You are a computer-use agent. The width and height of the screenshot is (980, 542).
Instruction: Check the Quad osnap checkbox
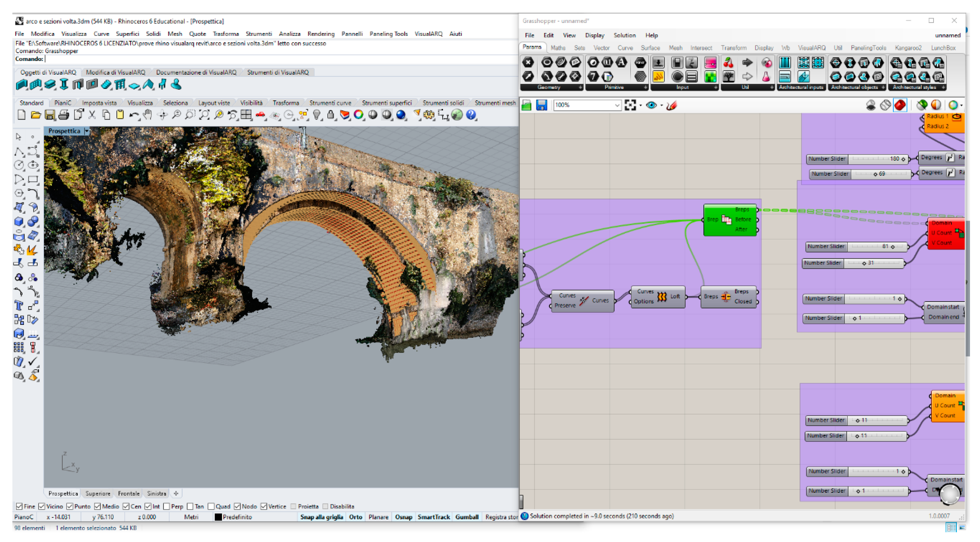211,506
